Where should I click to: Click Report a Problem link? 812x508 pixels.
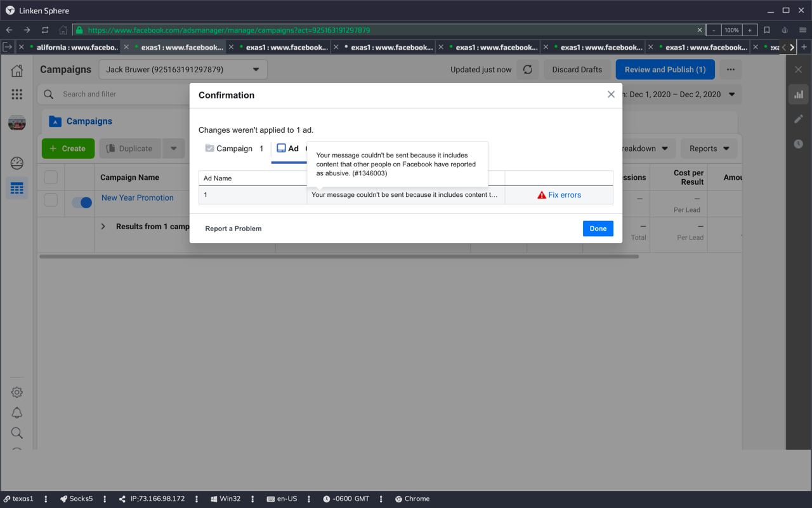(x=233, y=229)
